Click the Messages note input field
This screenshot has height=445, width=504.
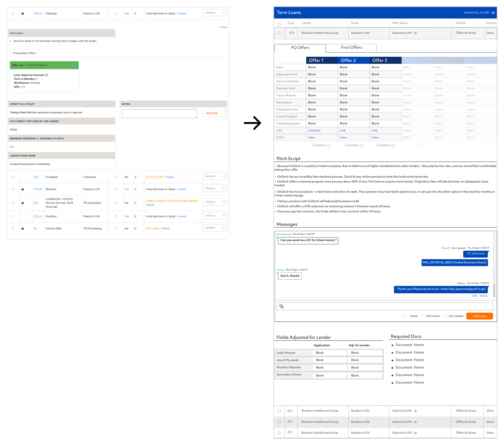(x=385, y=306)
